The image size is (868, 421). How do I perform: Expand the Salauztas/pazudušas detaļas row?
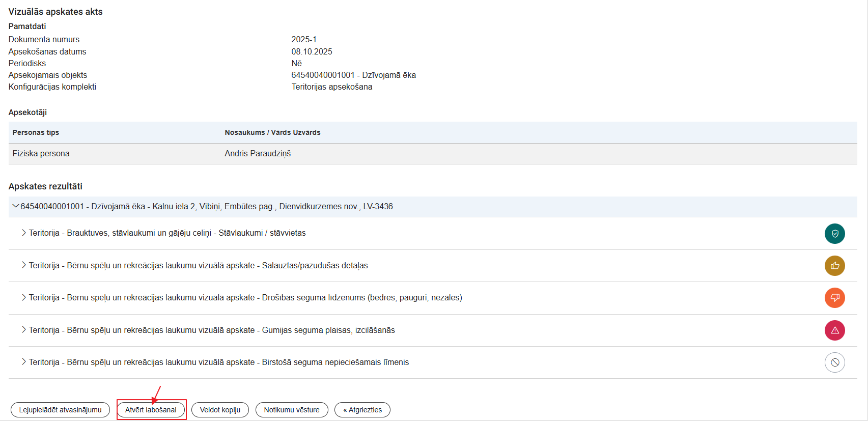[24, 265]
